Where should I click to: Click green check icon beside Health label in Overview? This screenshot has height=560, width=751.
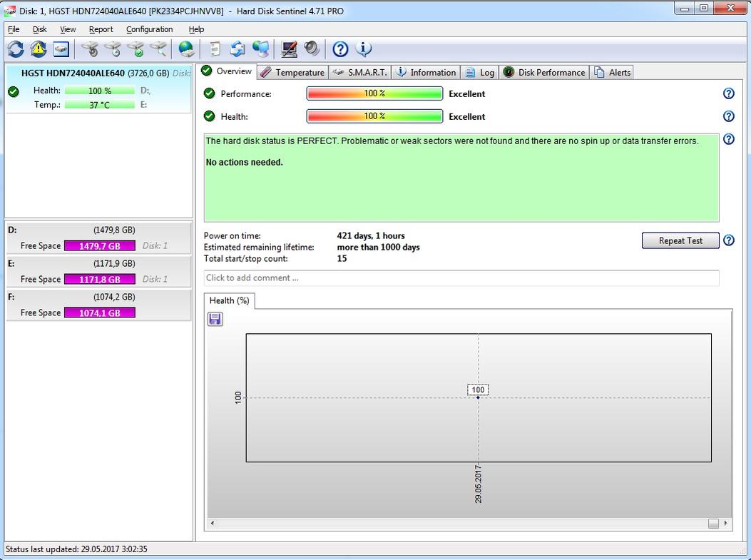(x=209, y=116)
